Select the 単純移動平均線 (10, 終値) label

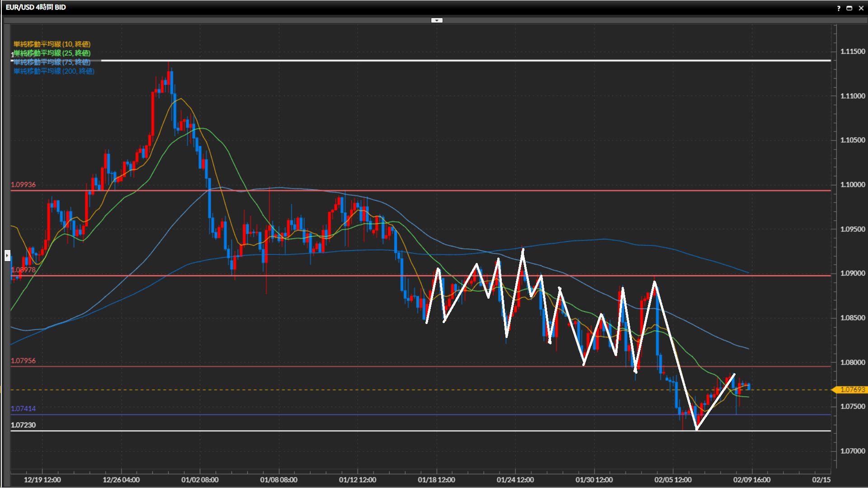point(52,44)
